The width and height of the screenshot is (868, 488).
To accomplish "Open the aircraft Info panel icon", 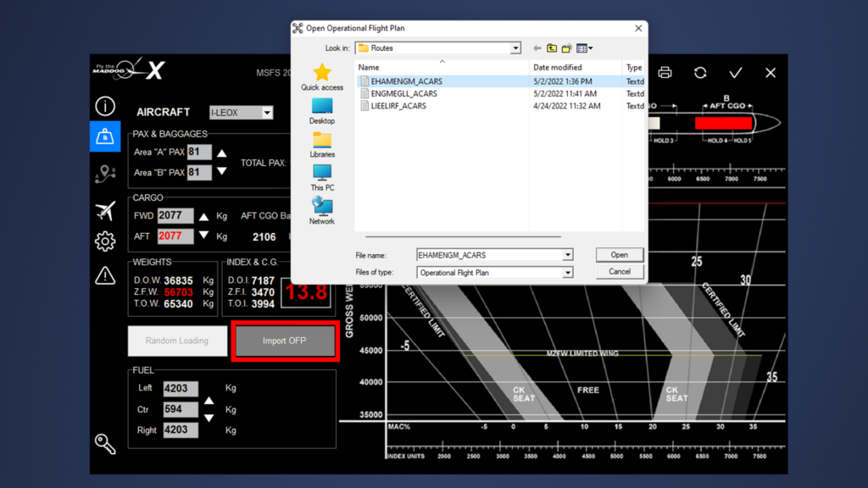I will [105, 106].
